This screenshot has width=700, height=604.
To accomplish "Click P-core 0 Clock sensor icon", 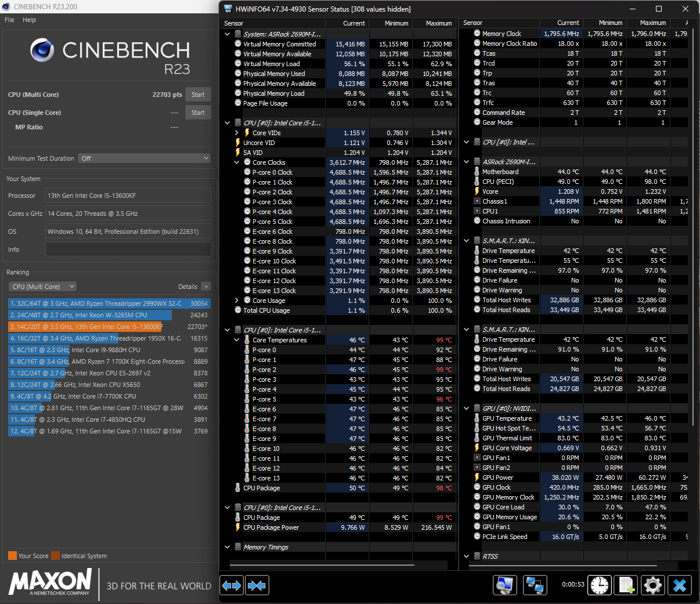I will tap(247, 172).
